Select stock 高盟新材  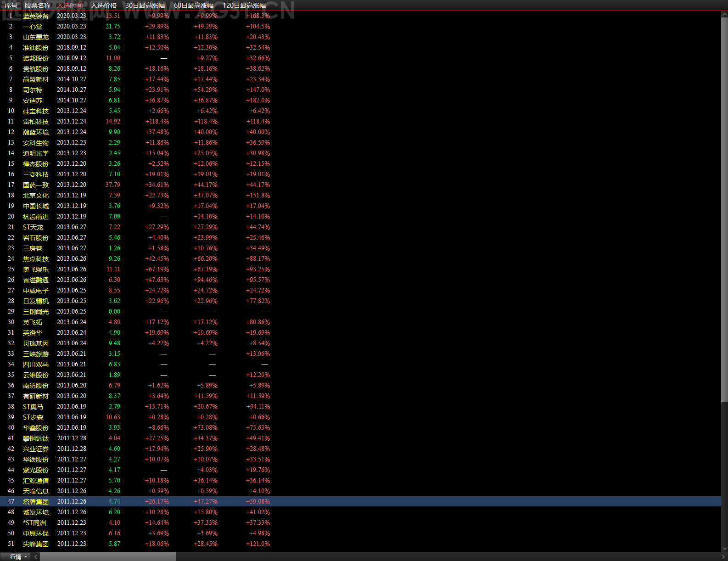(x=36, y=79)
